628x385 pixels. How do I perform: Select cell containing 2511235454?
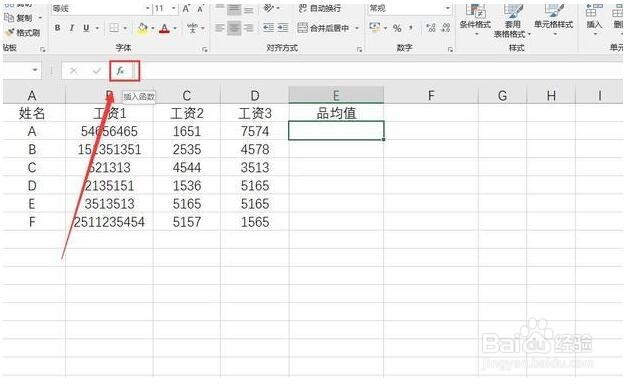(109, 222)
